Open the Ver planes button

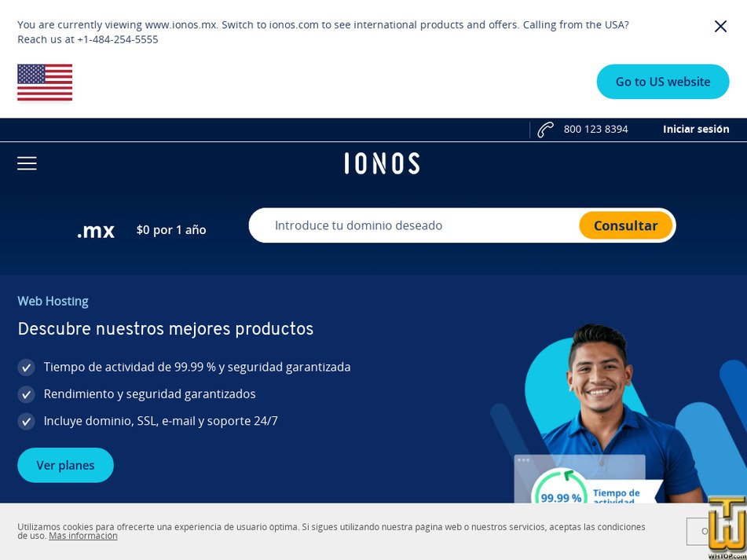click(66, 465)
